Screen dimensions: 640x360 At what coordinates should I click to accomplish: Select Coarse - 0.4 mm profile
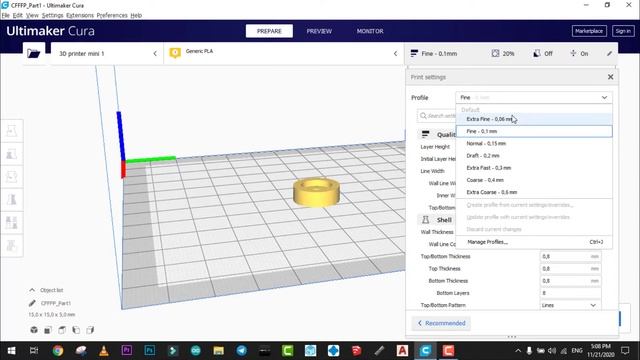[x=534, y=180]
